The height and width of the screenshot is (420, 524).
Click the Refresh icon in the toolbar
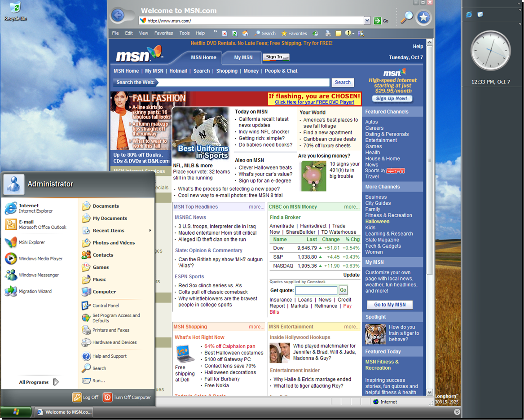[x=234, y=33]
